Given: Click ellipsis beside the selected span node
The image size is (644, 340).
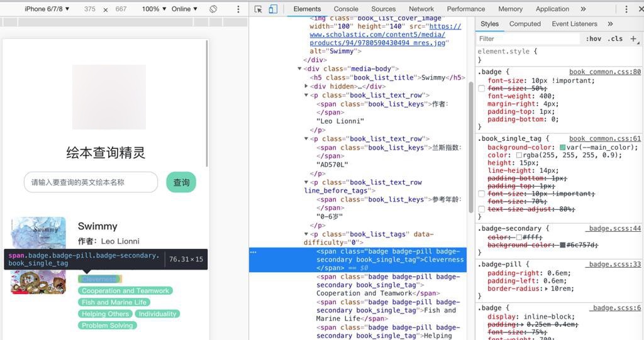Looking at the screenshot, I should 253,252.
